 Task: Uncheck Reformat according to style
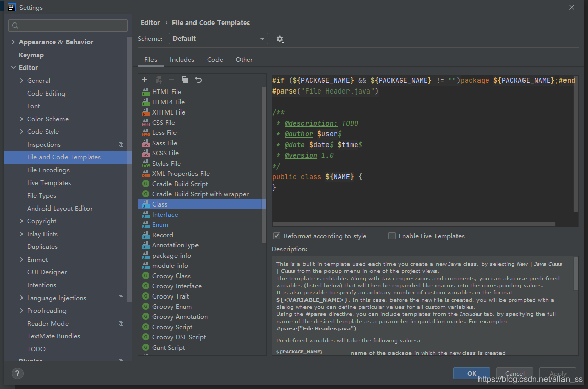[277, 236]
